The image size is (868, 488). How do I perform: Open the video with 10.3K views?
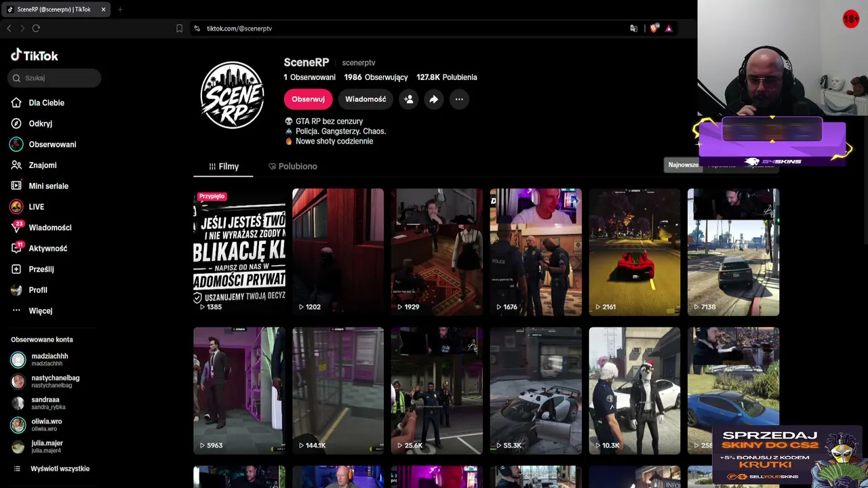[635, 391]
